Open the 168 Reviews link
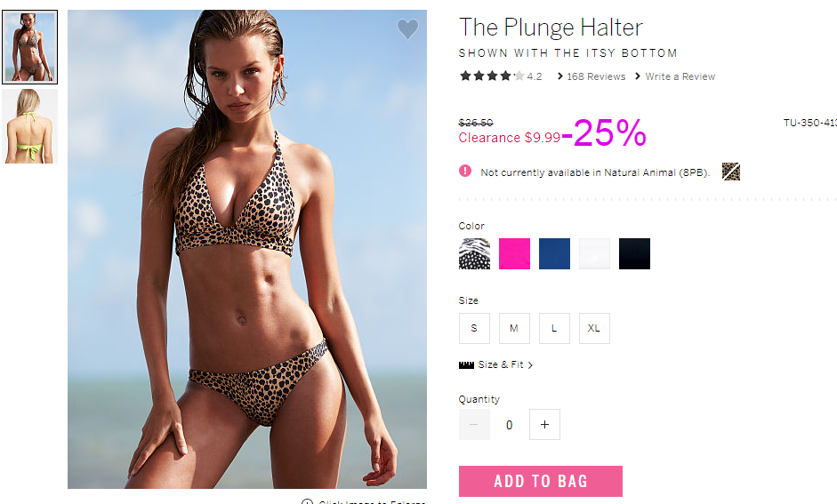Viewport: 837px width, 504px height. pyautogui.click(x=596, y=76)
